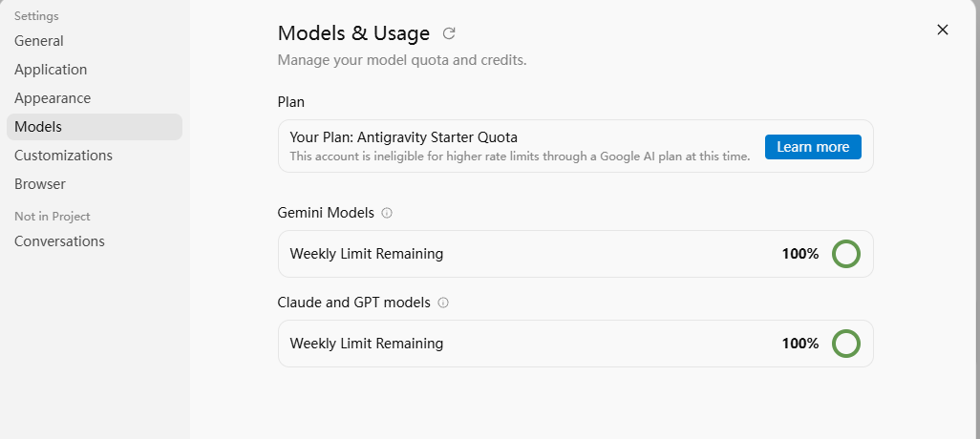
Task: Click the Models & Usage heading
Action: point(353,33)
